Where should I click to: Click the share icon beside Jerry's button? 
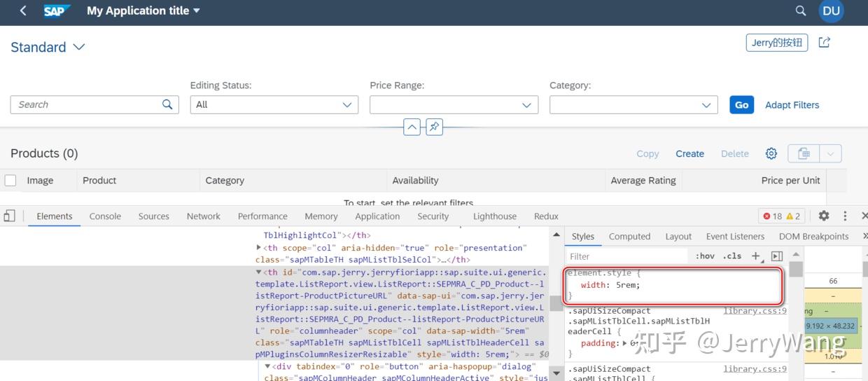tap(825, 43)
